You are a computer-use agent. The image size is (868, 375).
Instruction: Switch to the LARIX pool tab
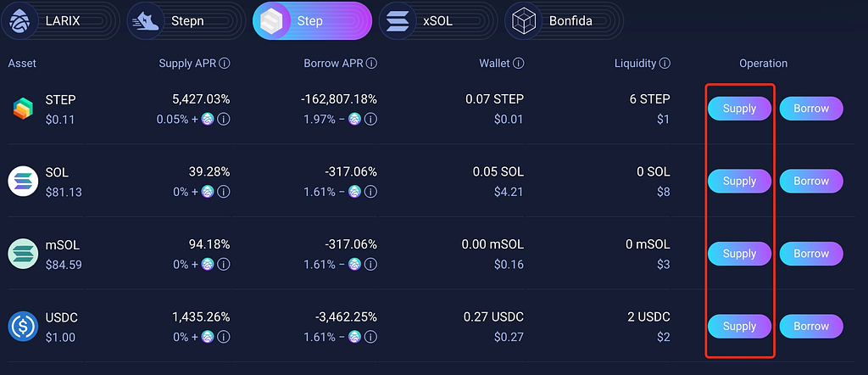point(60,21)
